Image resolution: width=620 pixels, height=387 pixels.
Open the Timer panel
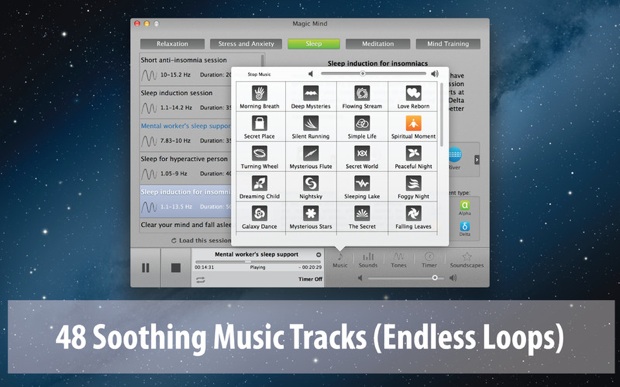tap(429, 260)
